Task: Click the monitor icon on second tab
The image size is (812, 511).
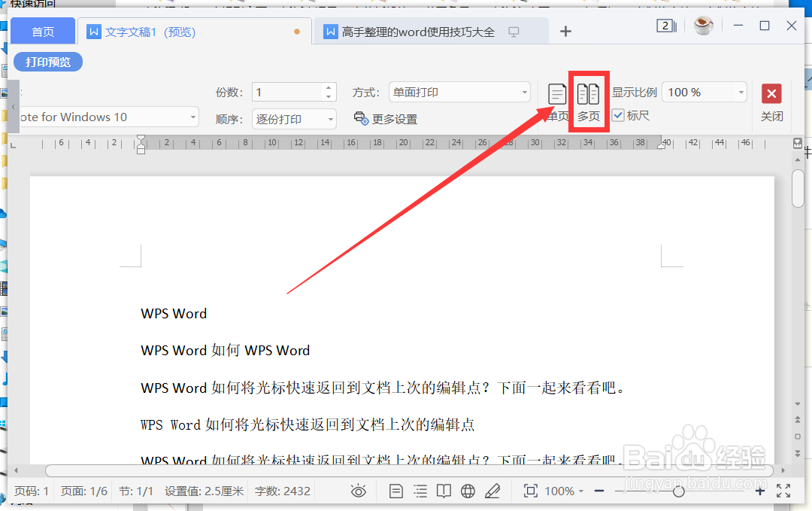Action: pyautogui.click(x=514, y=32)
